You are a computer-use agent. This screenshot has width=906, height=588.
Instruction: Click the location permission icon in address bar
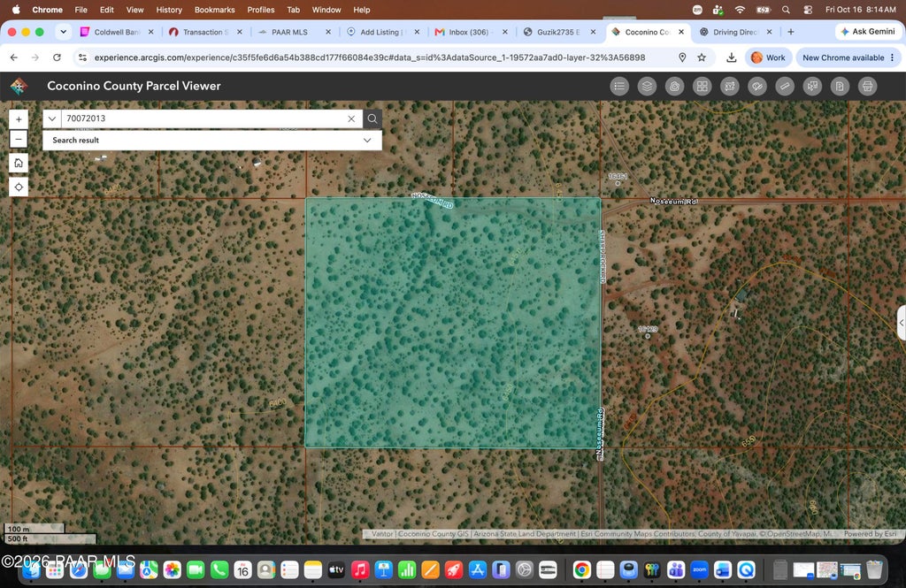pos(682,57)
